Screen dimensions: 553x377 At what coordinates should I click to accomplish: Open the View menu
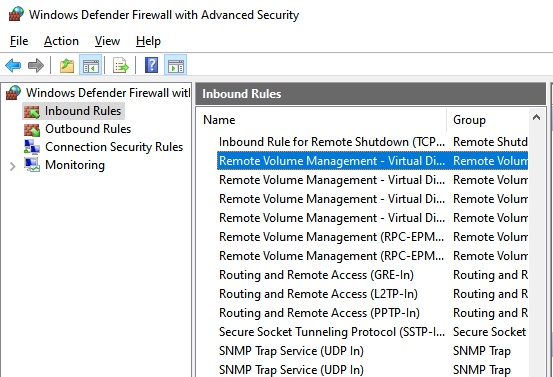[107, 41]
